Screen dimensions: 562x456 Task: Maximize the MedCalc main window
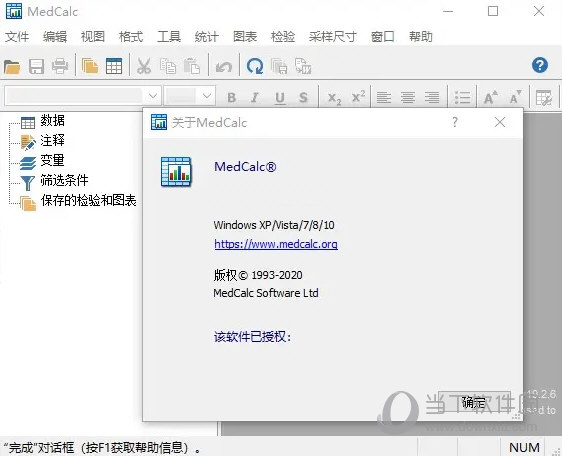tap(493, 11)
